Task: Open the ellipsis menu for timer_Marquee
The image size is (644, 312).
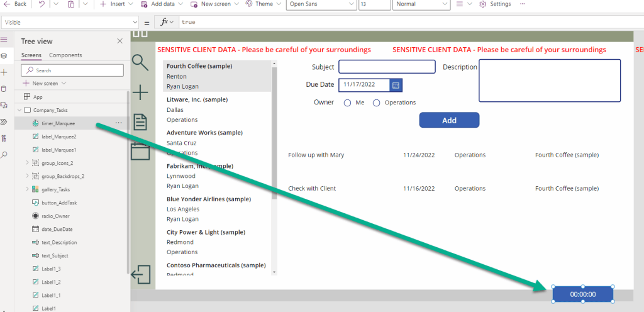Action: click(118, 123)
